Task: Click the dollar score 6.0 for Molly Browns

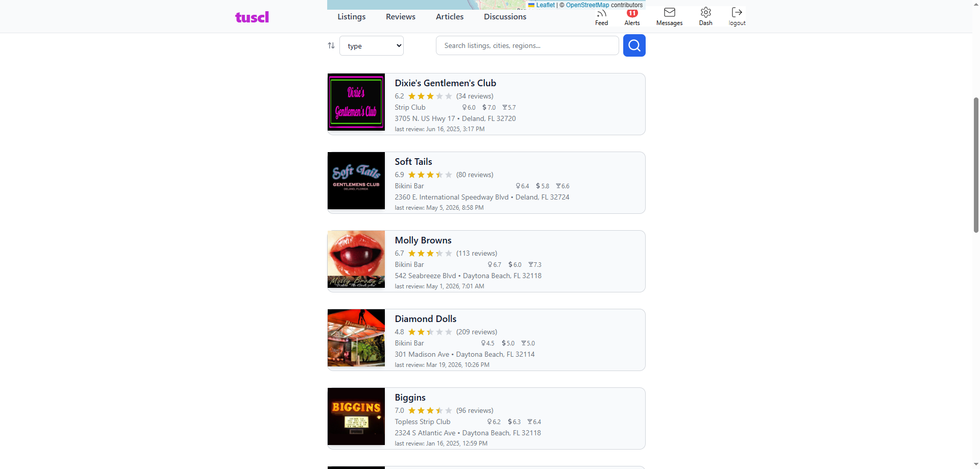Action: click(x=514, y=265)
